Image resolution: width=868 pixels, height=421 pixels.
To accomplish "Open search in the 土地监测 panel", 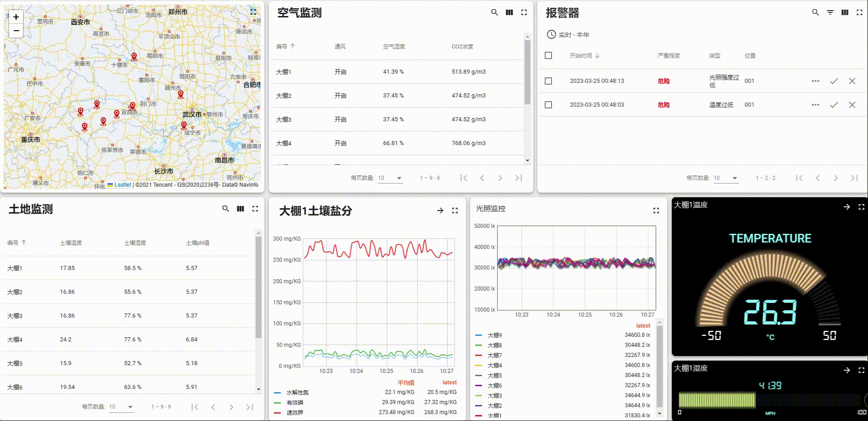I will tap(226, 208).
